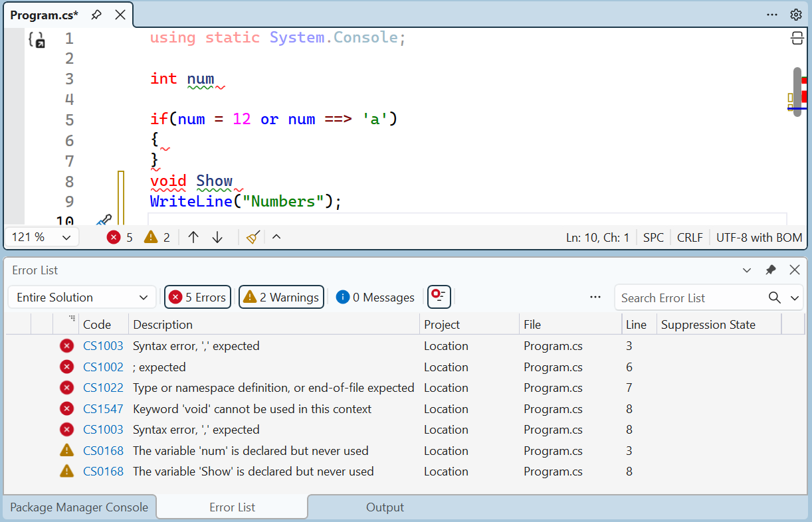Run code cleanup broom icon
The width and height of the screenshot is (812, 522).
pyautogui.click(x=253, y=237)
